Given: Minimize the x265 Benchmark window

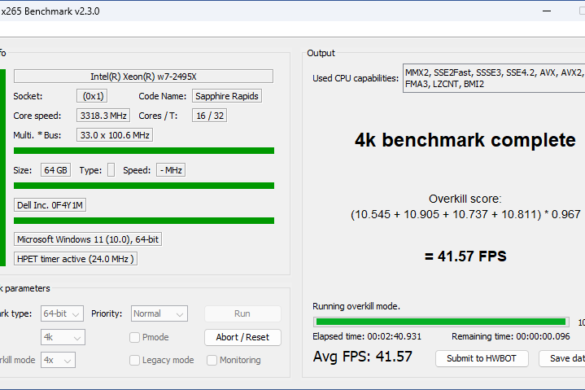Looking at the screenshot, I should point(547,11).
